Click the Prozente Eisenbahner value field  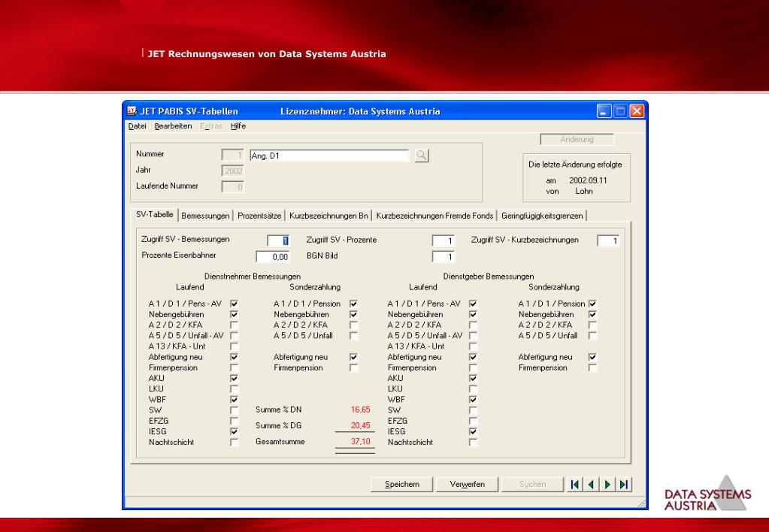coord(273,257)
